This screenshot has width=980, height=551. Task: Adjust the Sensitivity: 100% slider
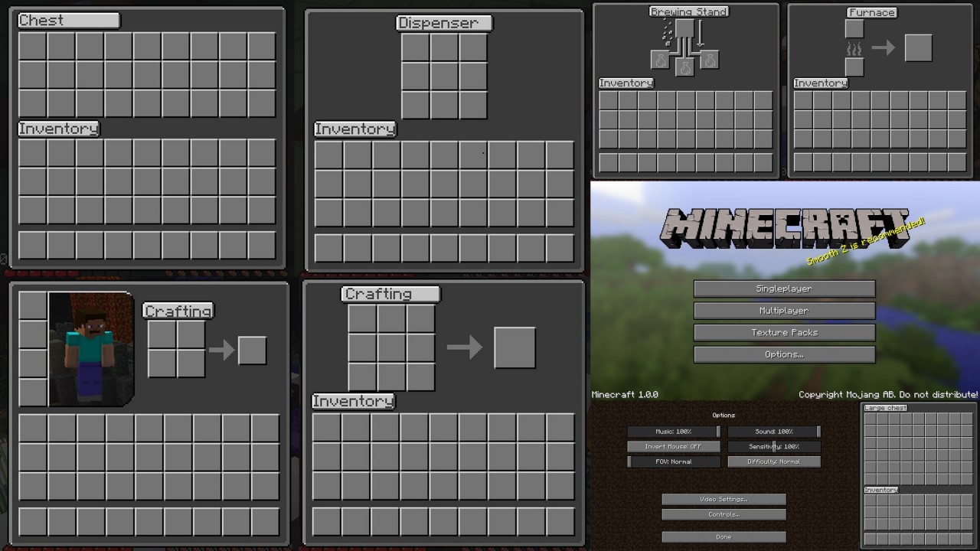pos(775,446)
